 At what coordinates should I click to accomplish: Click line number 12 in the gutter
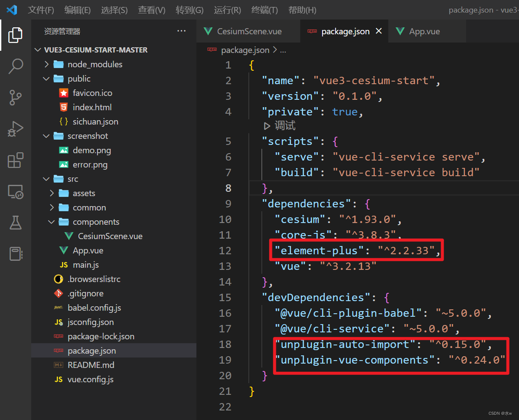coord(225,251)
